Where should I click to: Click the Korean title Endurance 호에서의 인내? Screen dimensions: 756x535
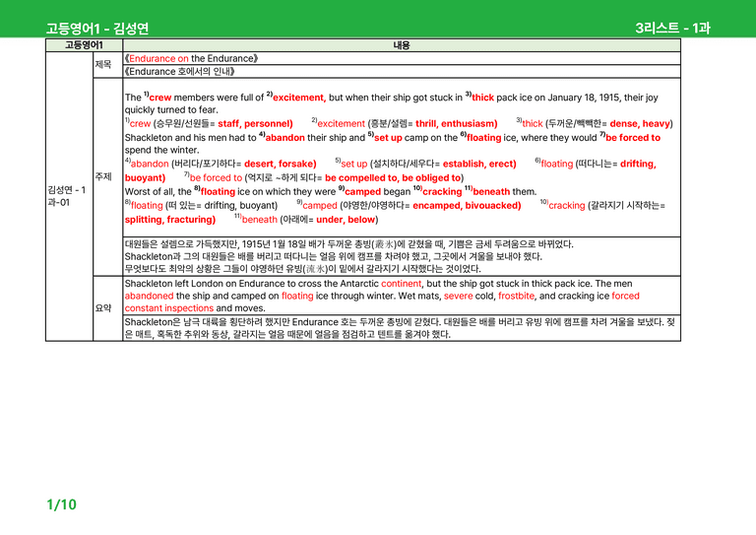[x=179, y=71]
